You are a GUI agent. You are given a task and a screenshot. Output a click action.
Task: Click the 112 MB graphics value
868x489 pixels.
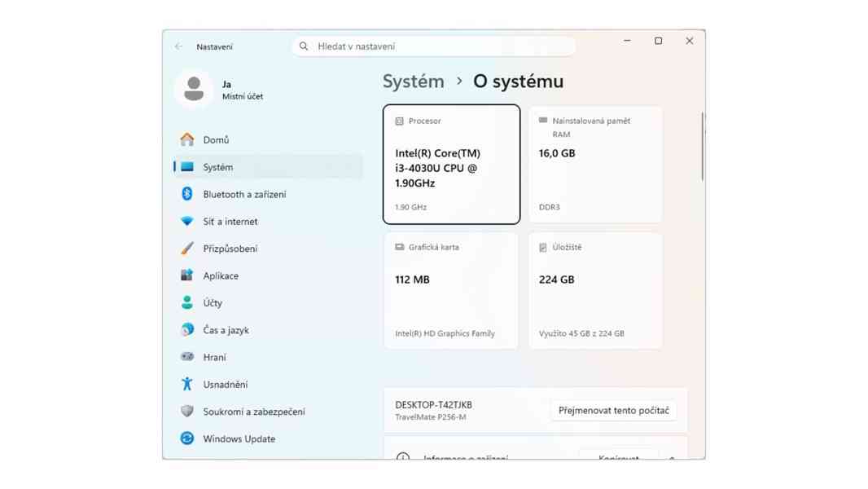click(x=412, y=280)
